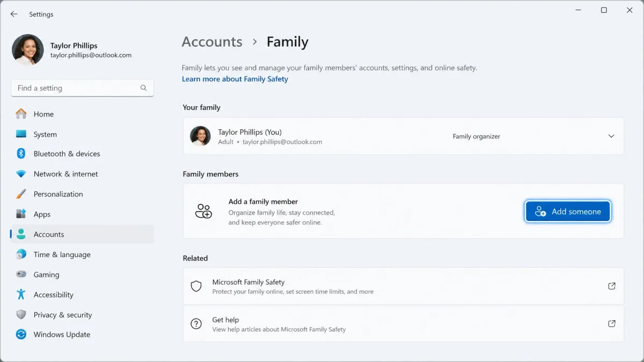Open Microsoft Family Safety related link
Image resolution: width=644 pixels, height=362 pixels.
click(403, 286)
